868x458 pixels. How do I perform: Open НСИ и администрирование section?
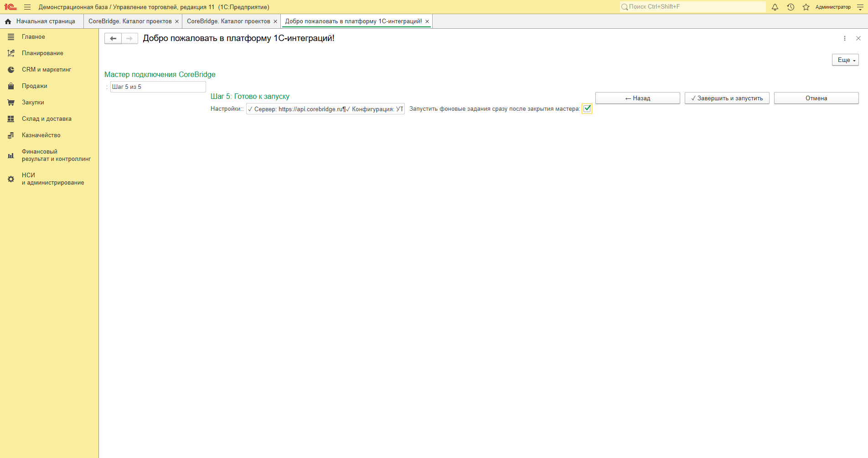49,179
